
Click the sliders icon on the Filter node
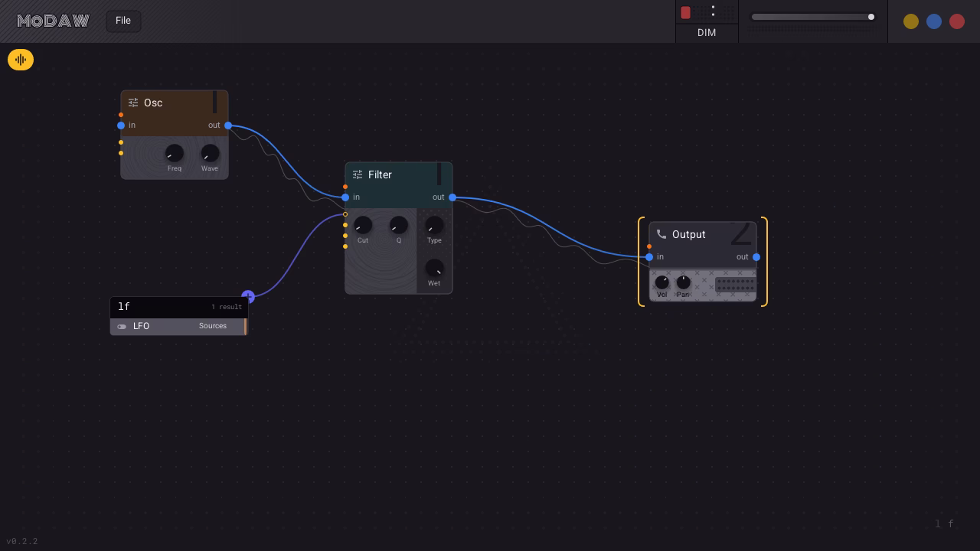coord(358,174)
